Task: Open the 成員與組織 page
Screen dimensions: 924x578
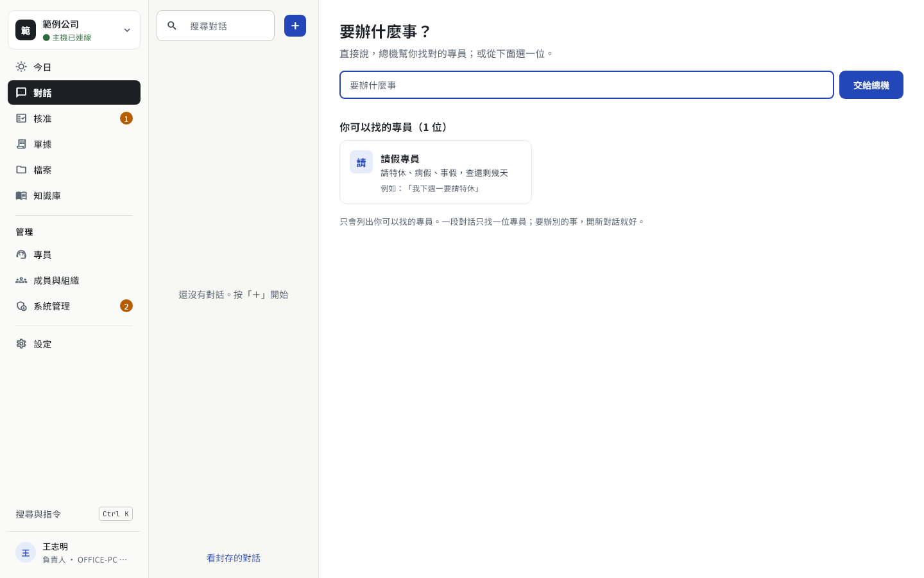Action: 74,280
